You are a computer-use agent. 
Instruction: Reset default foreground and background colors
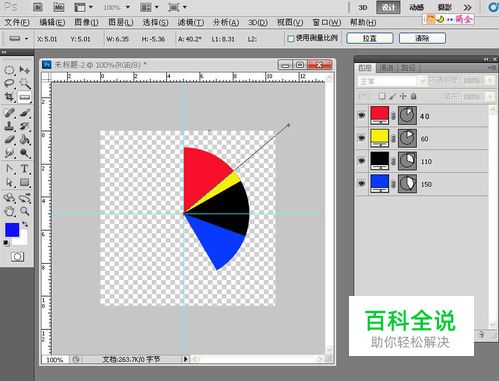tap(6, 243)
